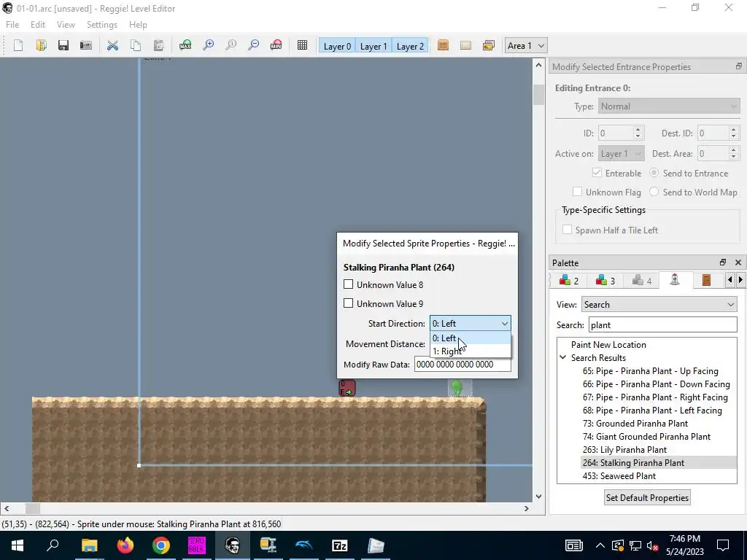Check the Unknown Flag checkbox
This screenshot has height=560, width=747.
tap(578, 192)
